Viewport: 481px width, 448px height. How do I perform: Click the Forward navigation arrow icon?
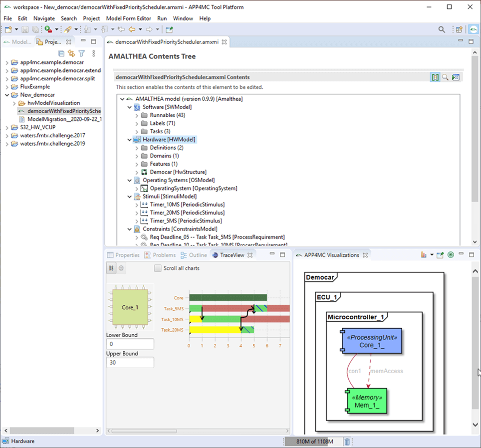[149, 29]
